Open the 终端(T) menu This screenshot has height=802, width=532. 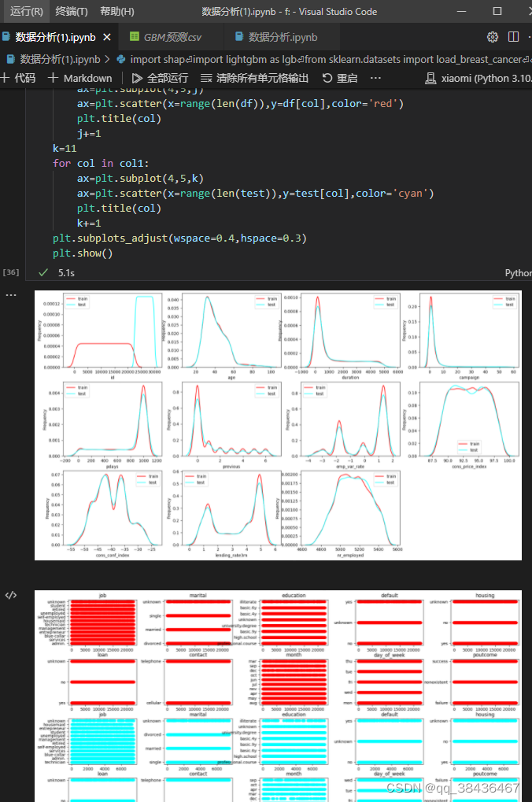click(71, 11)
